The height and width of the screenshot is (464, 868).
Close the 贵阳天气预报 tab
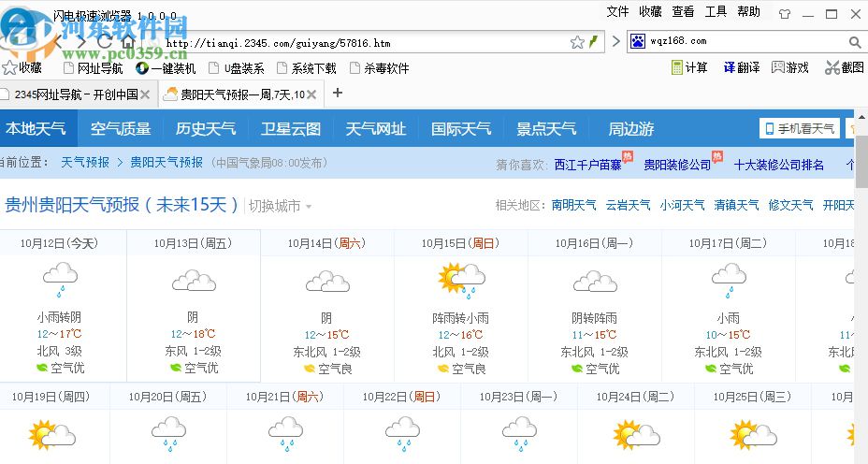point(311,94)
